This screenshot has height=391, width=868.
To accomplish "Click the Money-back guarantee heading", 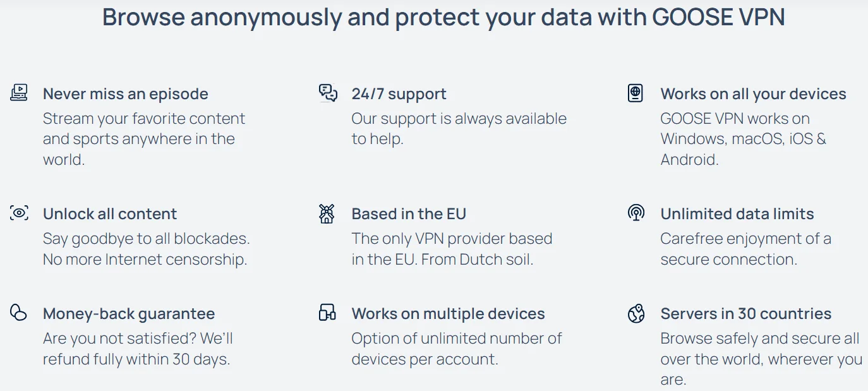I will (x=129, y=314).
